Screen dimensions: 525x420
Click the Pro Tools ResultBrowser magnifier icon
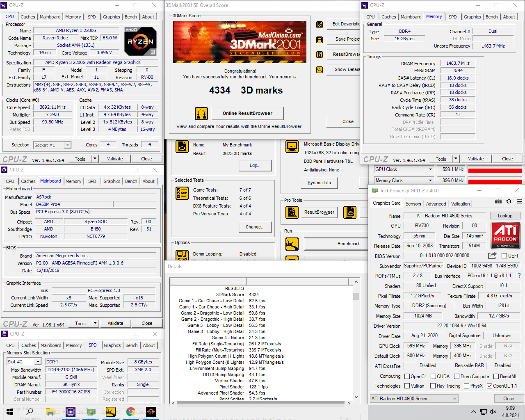[292, 212]
